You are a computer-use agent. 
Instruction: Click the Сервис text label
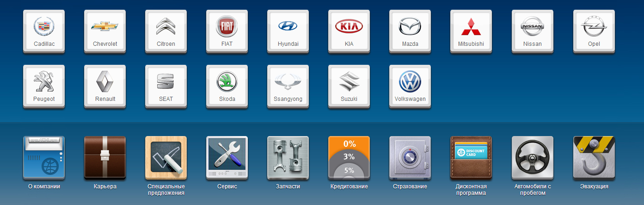227,186
